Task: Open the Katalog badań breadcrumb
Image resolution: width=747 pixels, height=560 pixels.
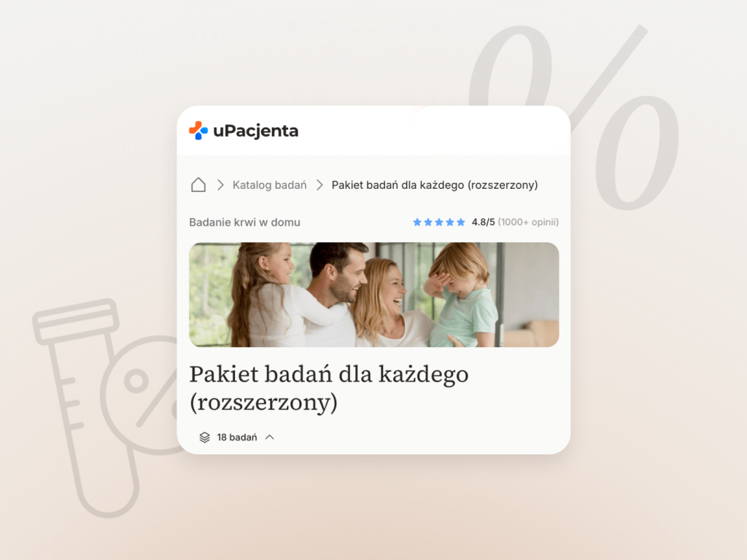Action: pyautogui.click(x=269, y=184)
